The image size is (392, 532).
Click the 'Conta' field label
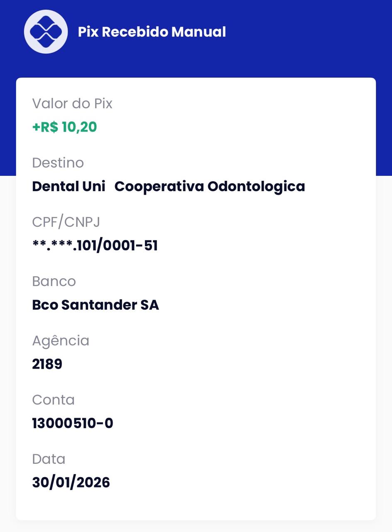coord(54,400)
